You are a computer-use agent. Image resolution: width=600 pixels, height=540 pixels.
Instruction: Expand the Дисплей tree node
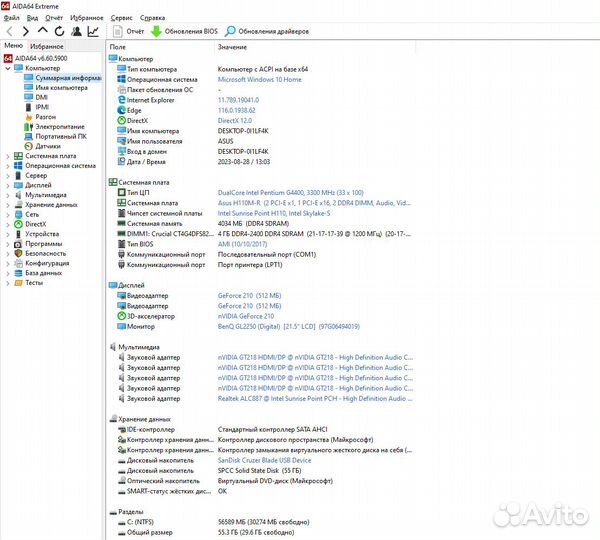coord(8,185)
